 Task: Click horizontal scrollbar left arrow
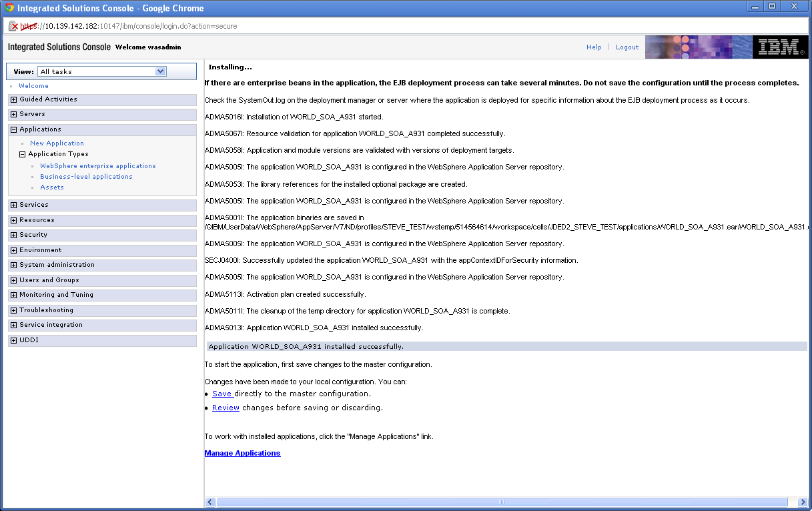coord(210,502)
